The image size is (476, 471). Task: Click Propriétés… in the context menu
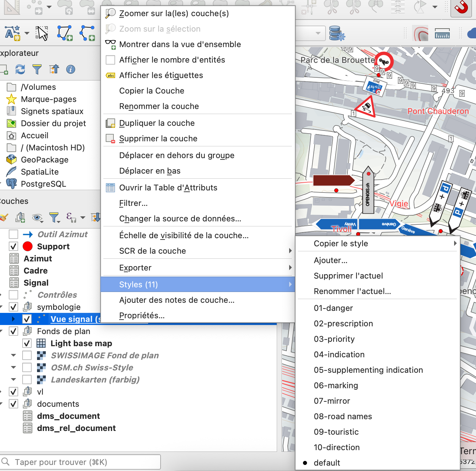(x=142, y=316)
